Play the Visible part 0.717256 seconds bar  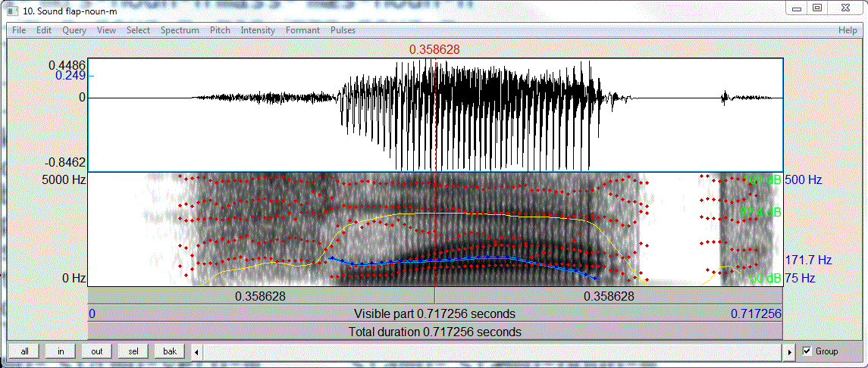coord(435,313)
